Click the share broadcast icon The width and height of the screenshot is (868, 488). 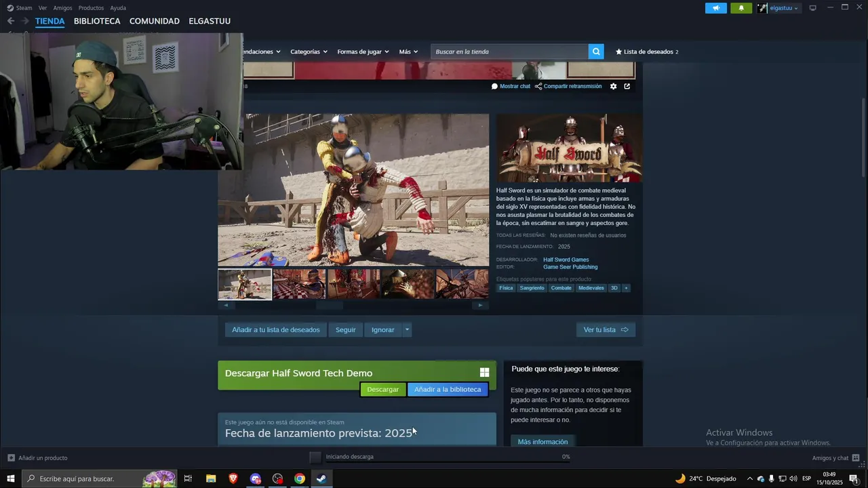pos(538,86)
